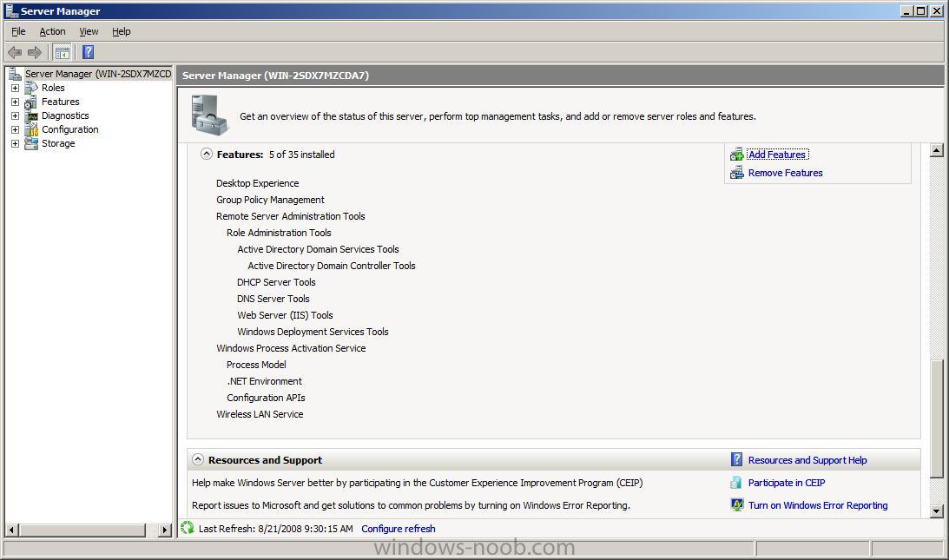
Task: Click the Roles node icon in tree
Action: [31, 88]
